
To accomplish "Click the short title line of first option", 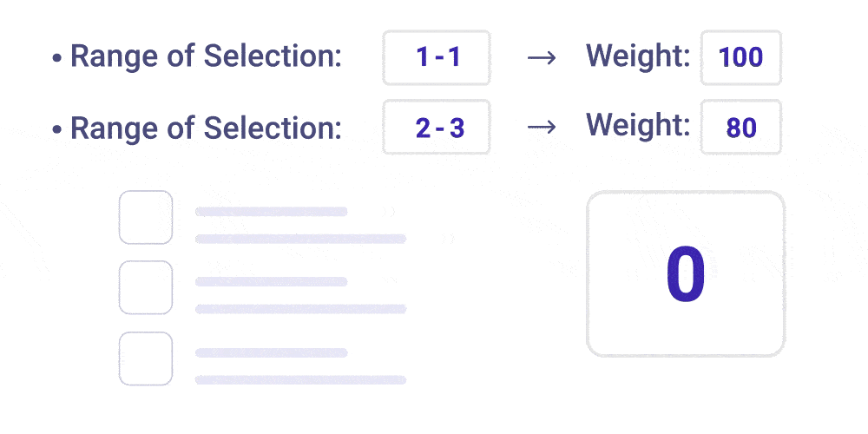I will pyautogui.click(x=271, y=212).
